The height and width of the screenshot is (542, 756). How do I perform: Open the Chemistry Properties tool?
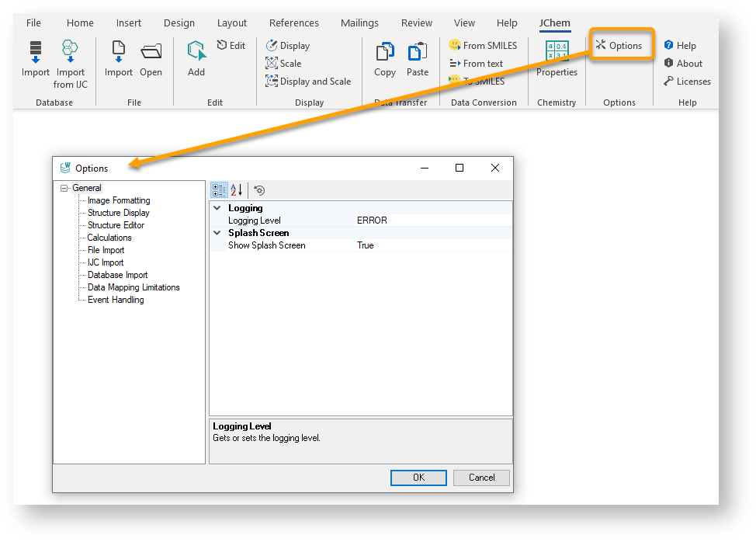pos(557,51)
